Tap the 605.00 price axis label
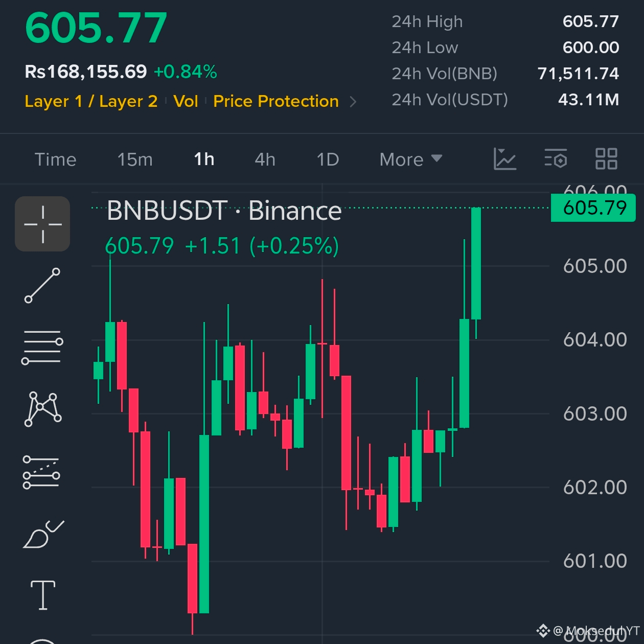This screenshot has height=644, width=644. [x=595, y=266]
